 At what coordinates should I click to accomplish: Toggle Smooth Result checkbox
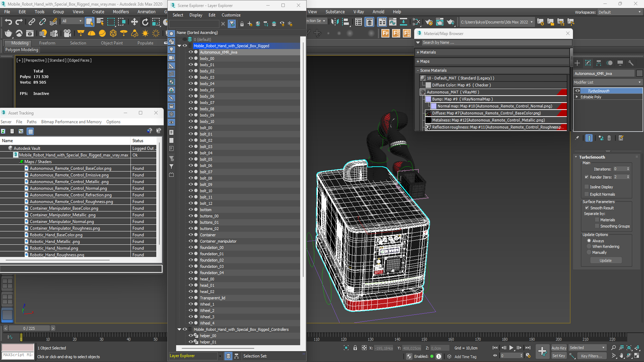(587, 208)
